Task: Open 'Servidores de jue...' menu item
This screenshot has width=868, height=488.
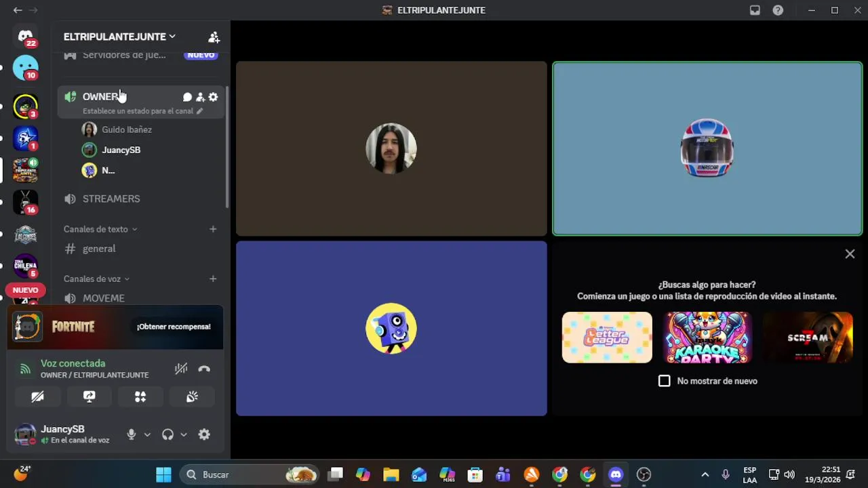Action: (140, 55)
